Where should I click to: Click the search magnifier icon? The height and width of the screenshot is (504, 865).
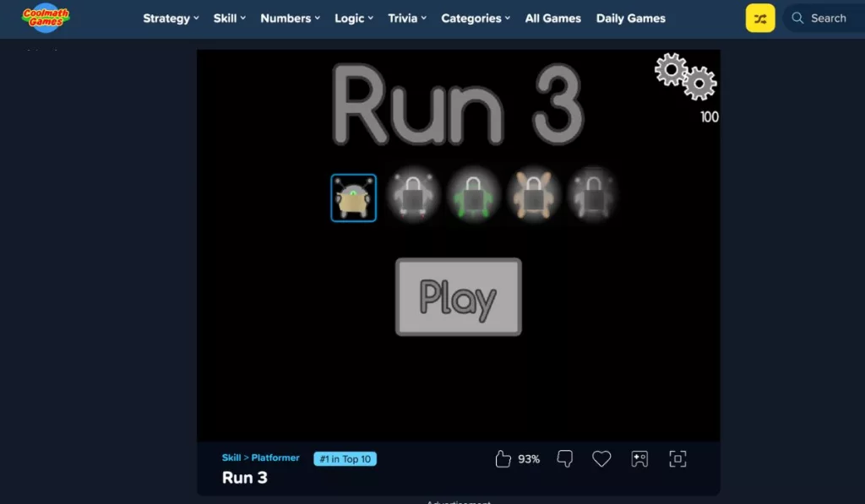pos(797,19)
